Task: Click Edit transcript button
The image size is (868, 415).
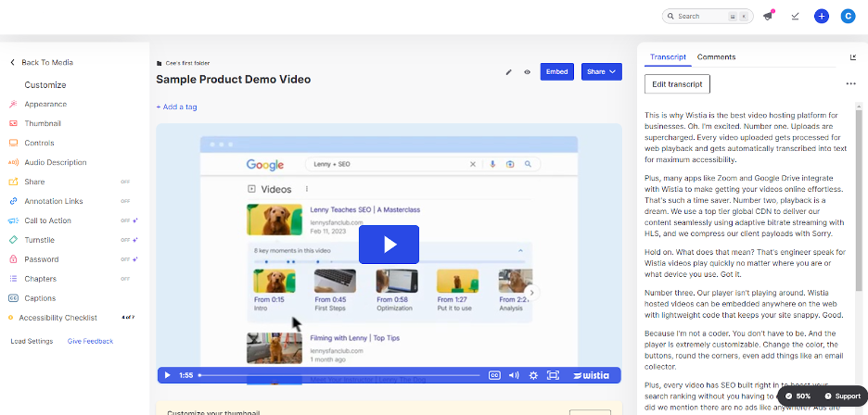Action: coord(677,84)
